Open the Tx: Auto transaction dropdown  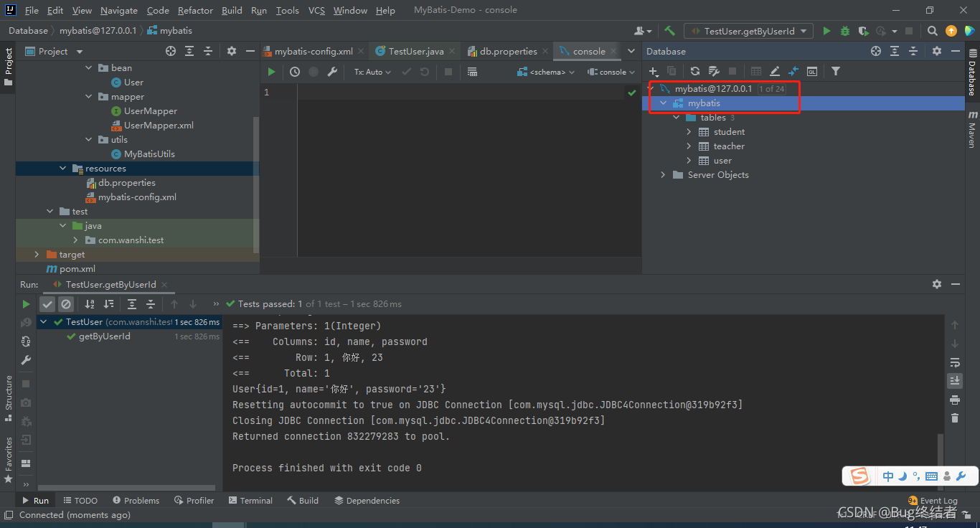(372, 72)
